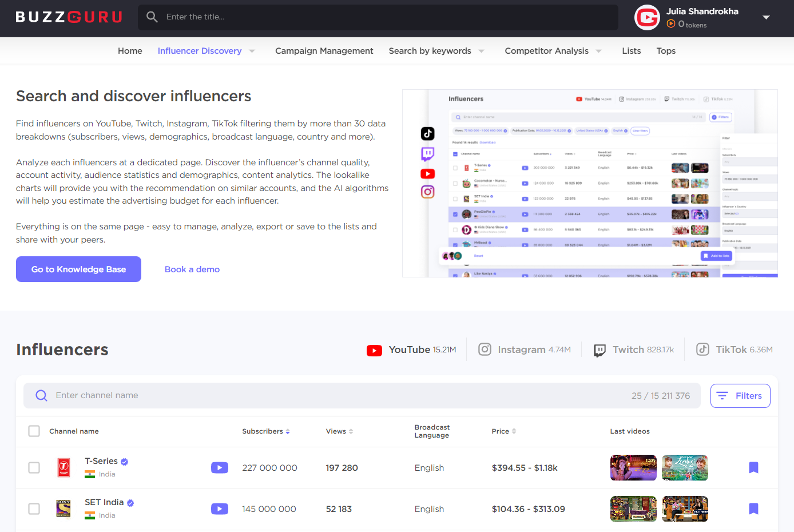Open Tops menu item
This screenshot has height=532, width=794.
click(666, 51)
